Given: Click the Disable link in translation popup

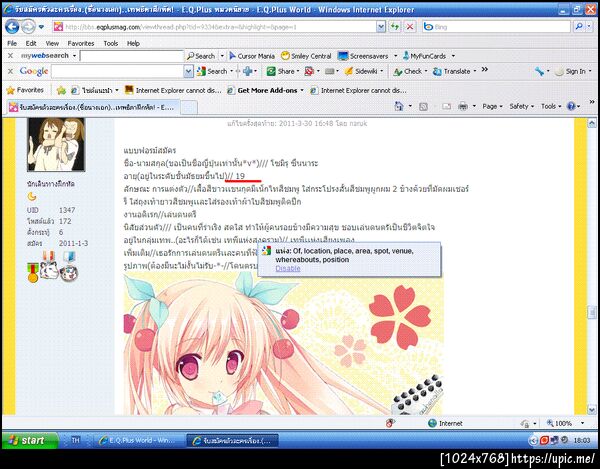Looking at the screenshot, I should click(288, 269).
